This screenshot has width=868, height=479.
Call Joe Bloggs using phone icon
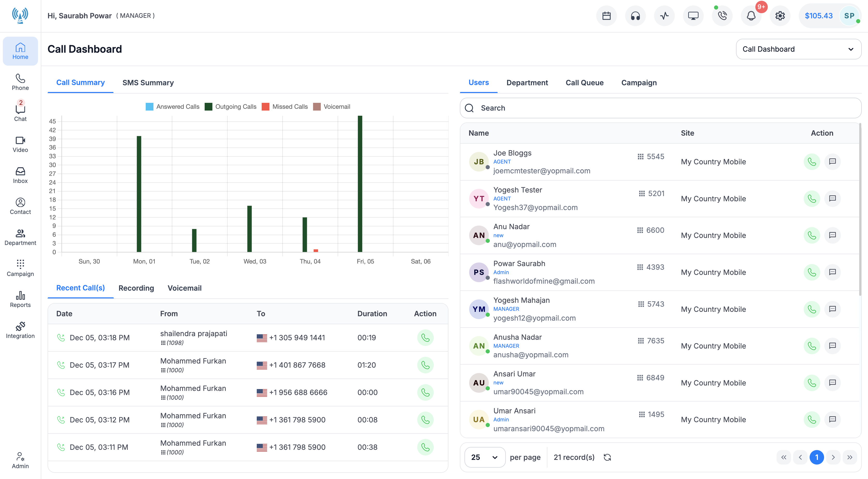click(812, 162)
